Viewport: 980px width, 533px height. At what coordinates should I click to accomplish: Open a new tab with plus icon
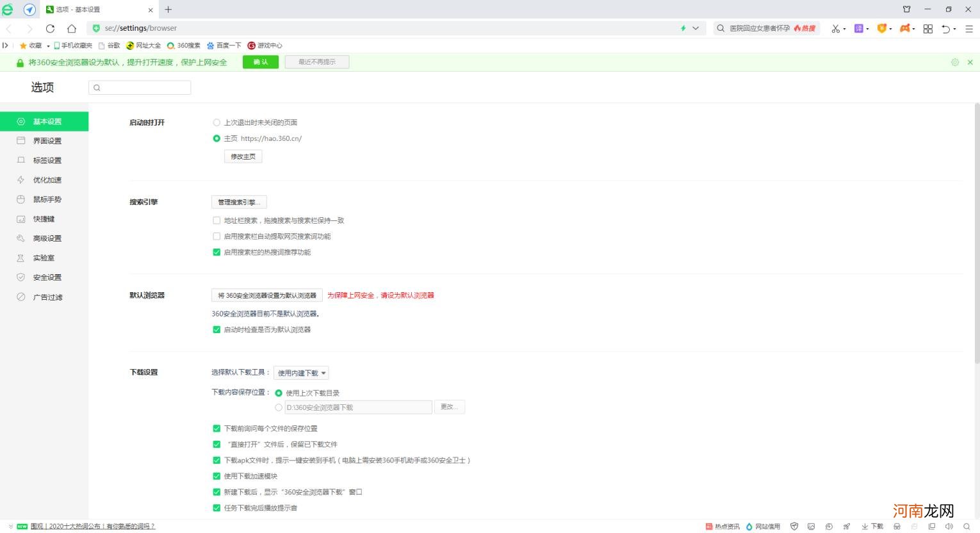coord(168,10)
